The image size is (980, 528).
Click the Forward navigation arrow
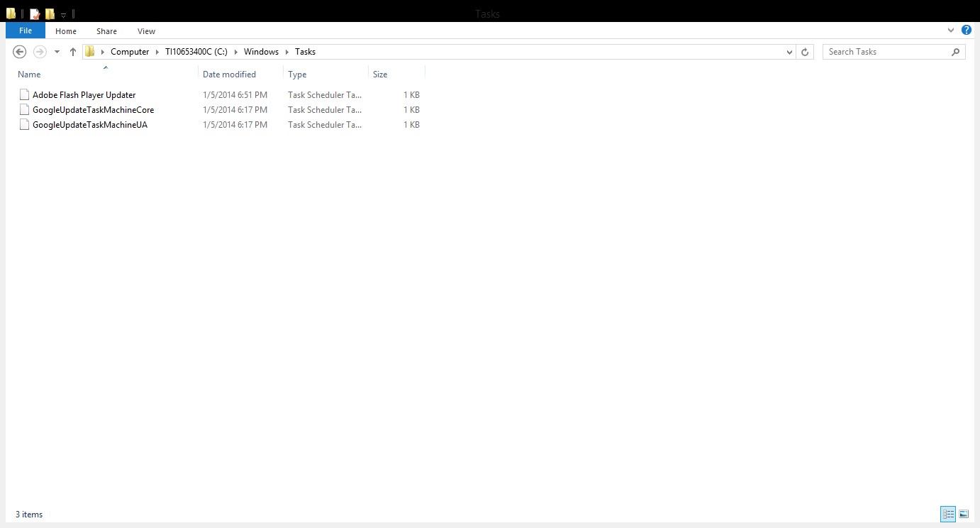[40, 52]
